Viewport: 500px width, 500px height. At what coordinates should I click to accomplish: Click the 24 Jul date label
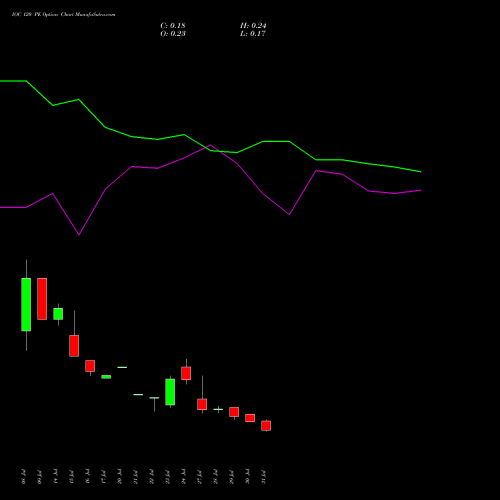[183, 477]
